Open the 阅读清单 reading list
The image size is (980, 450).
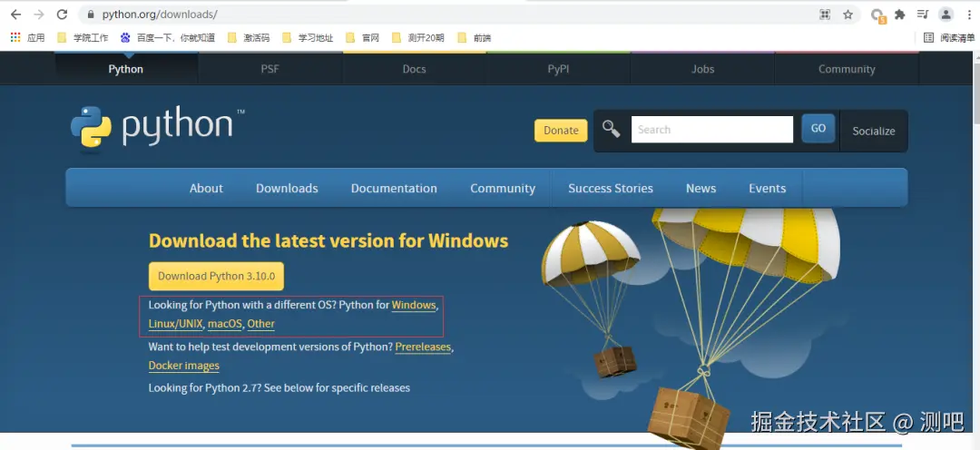click(949, 37)
